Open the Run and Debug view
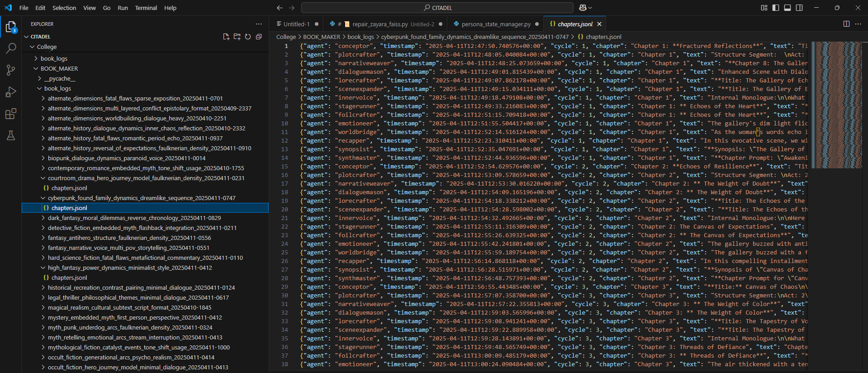This screenshot has width=868, height=373. coord(11,92)
